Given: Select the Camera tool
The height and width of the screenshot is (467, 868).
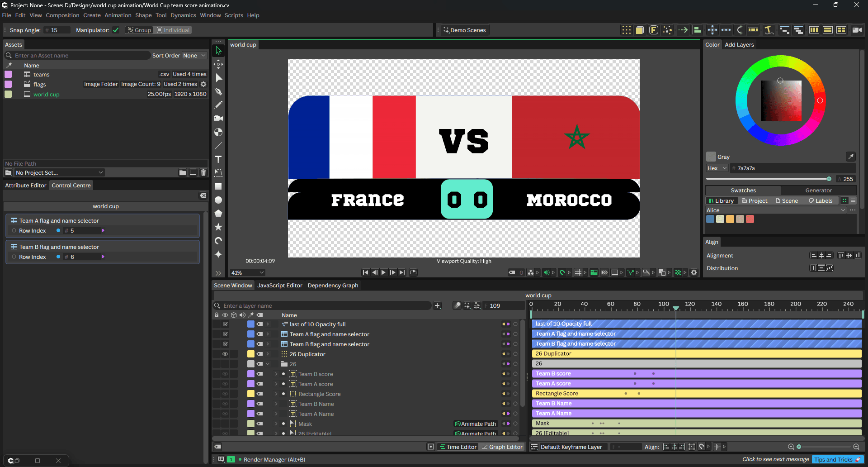Looking at the screenshot, I should [218, 119].
